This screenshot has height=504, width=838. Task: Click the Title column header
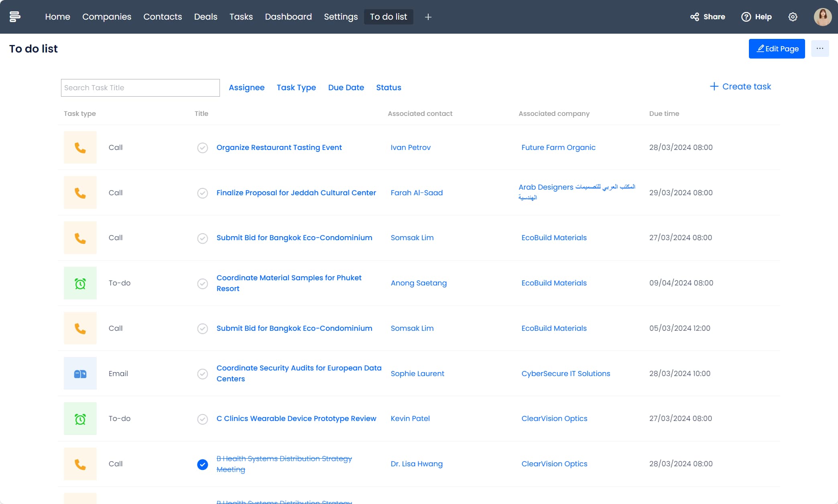click(201, 113)
